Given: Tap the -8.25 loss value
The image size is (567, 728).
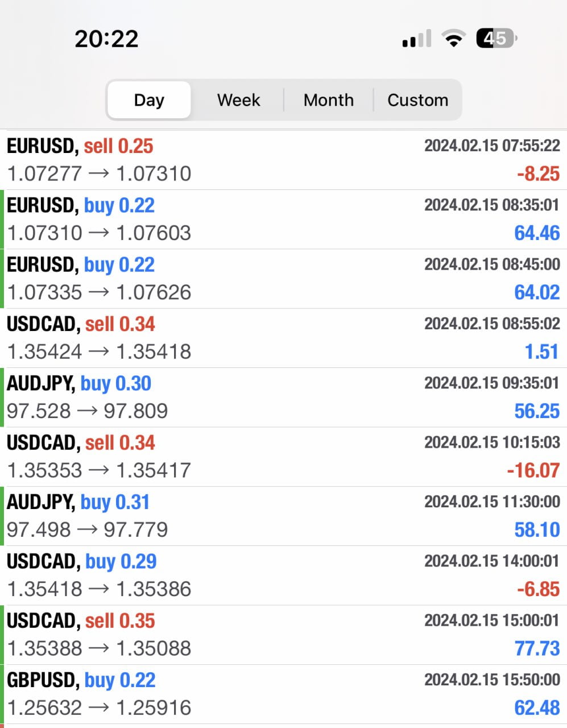Looking at the screenshot, I should point(538,174).
